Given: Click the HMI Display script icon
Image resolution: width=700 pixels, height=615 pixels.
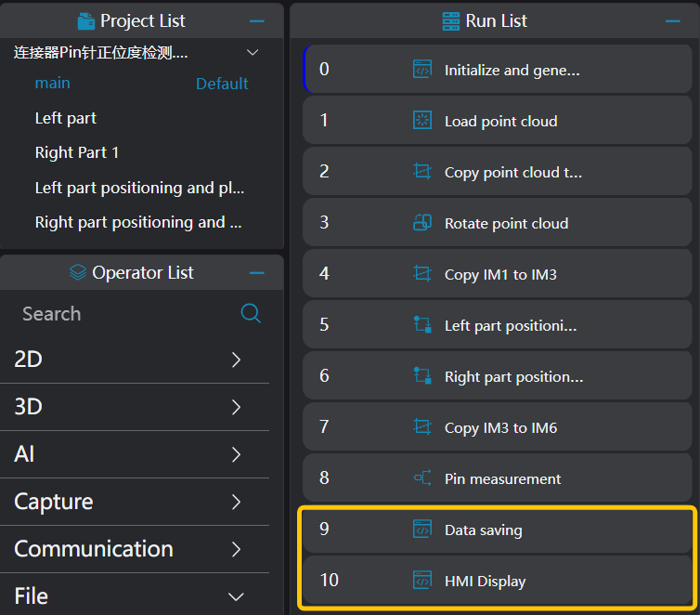Looking at the screenshot, I should click(422, 581).
